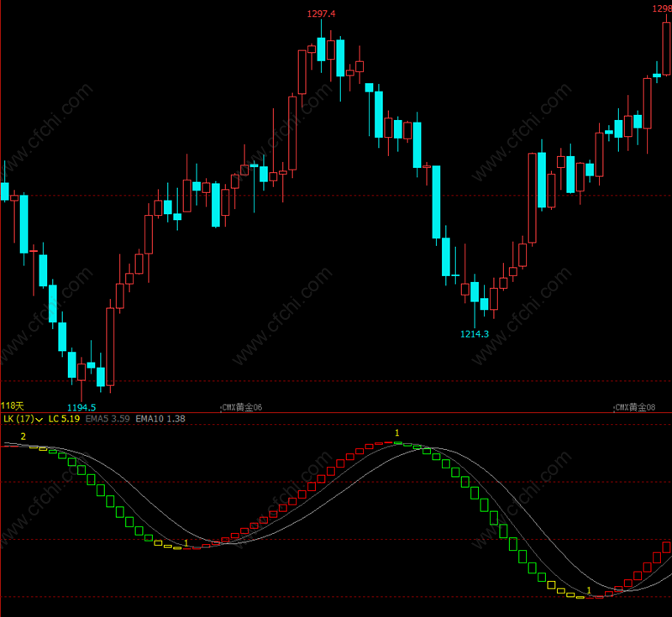The image size is (672, 617).
Task: Click the 118天 day count label
Action: click(x=12, y=405)
